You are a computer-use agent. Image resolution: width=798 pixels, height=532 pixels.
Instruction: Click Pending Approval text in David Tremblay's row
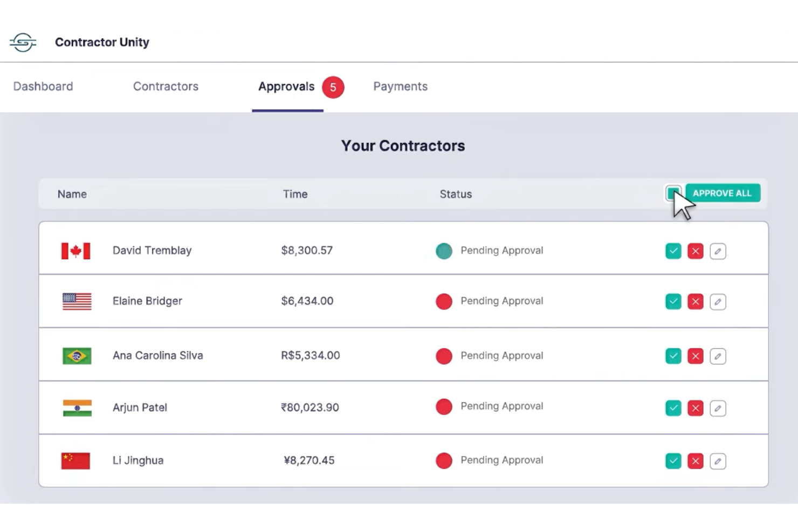point(501,250)
